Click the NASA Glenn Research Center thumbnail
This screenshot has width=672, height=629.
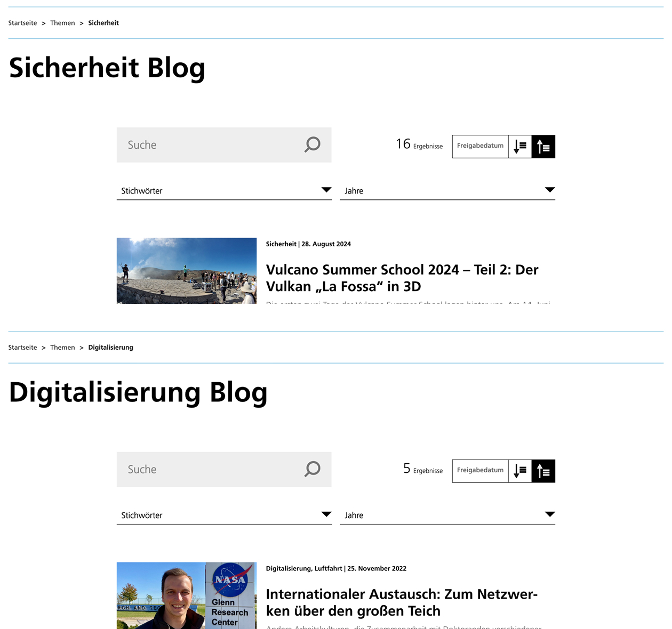pyautogui.click(x=187, y=595)
